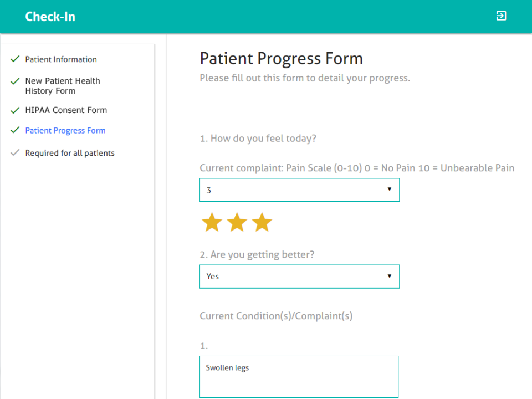The width and height of the screenshot is (532, 399).
Task: Click checkmark beside New Patient Health History
Action: pos(15,81)
